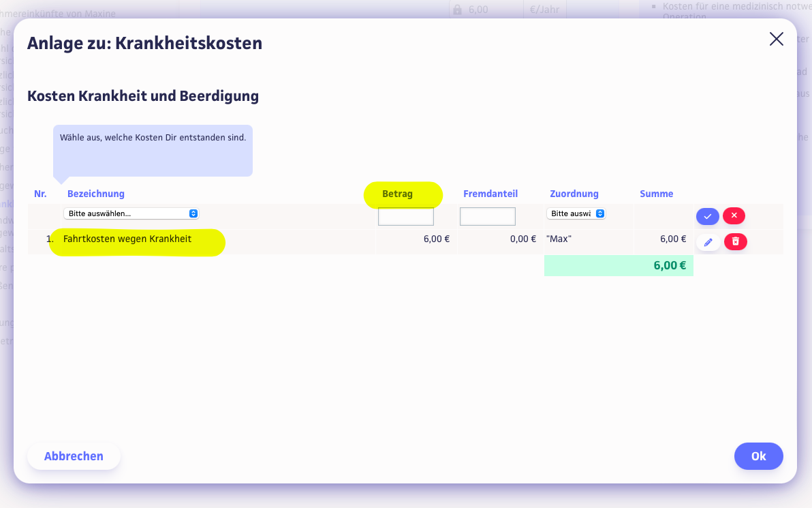Screen dimensions: 812x508
Task: Click the highlighted Betrag column header
Action: tap(398, 194)
